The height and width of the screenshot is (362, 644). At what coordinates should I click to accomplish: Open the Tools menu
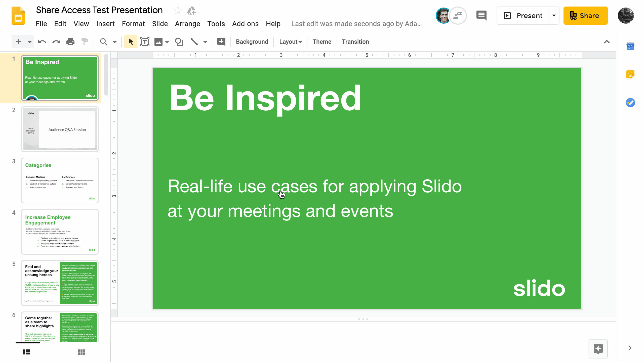[216, 24]
